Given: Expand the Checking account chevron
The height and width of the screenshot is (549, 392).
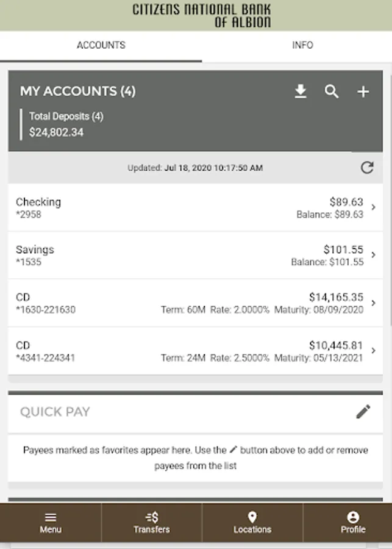Looking at the screenshot, I should tap(374, 207).
